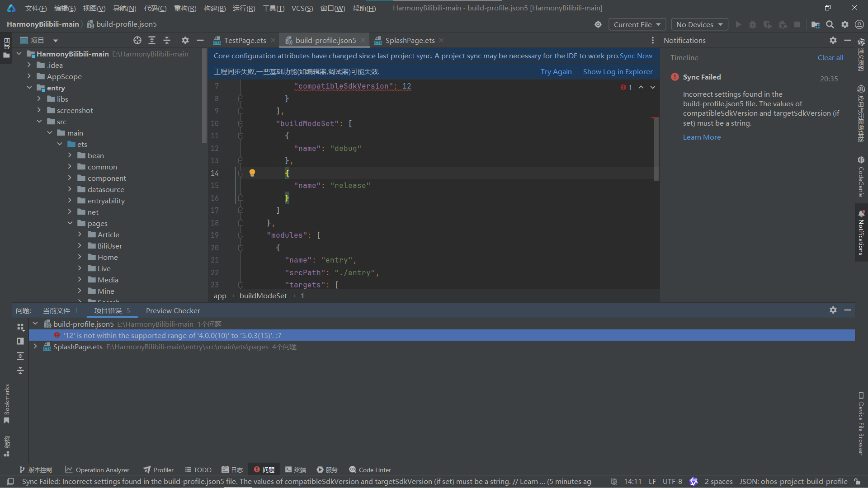The height and width of the screenshot is (488, 868).
Task: Toggle tool window bars icon at bottom-left
Action: (10, 482)
